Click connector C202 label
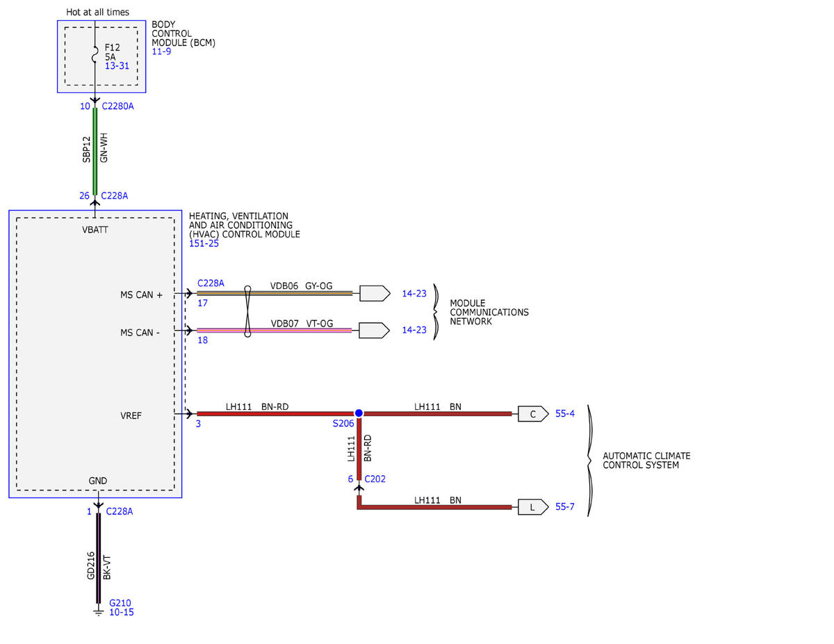 [x=375, y=479]
